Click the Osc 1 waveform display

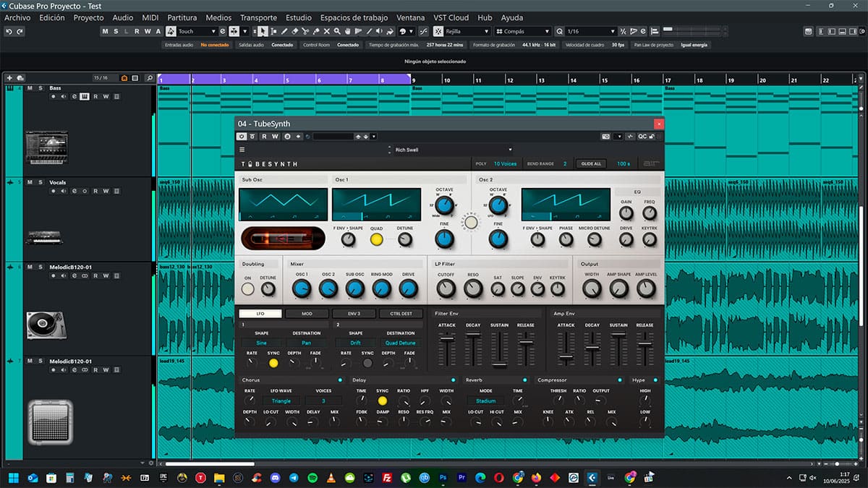(x=376, y=205)
